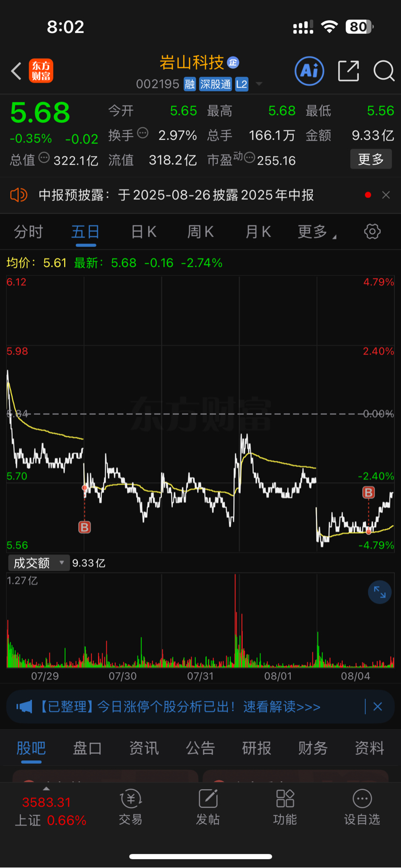Switch to the 日K chart tab
Screen dimensions: 401x868
144,232
